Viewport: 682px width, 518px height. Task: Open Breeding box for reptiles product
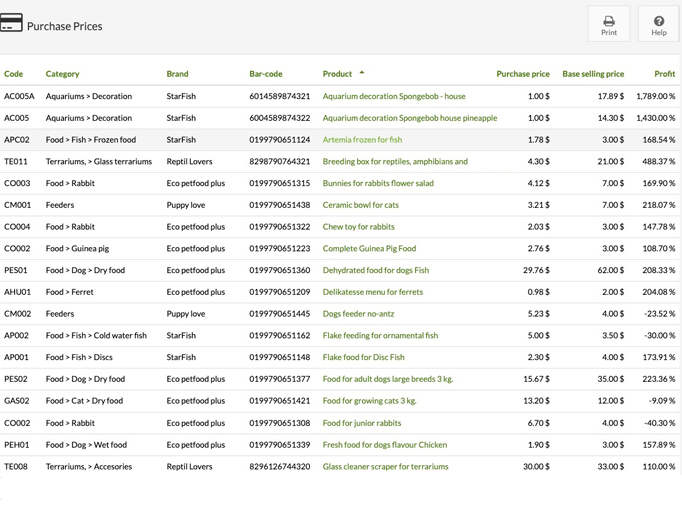[x=395, y=161]
